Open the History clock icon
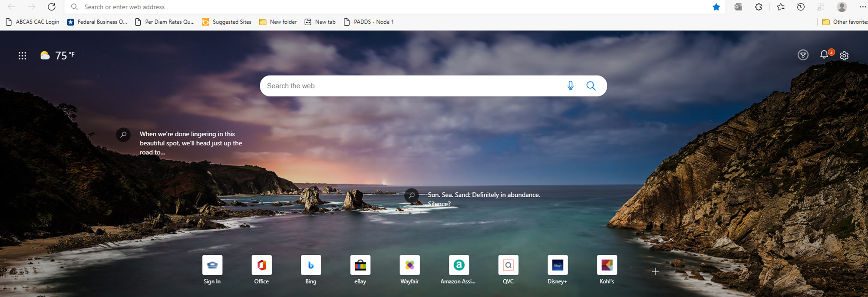The image size is (868, 297). [x=801, y=7]
